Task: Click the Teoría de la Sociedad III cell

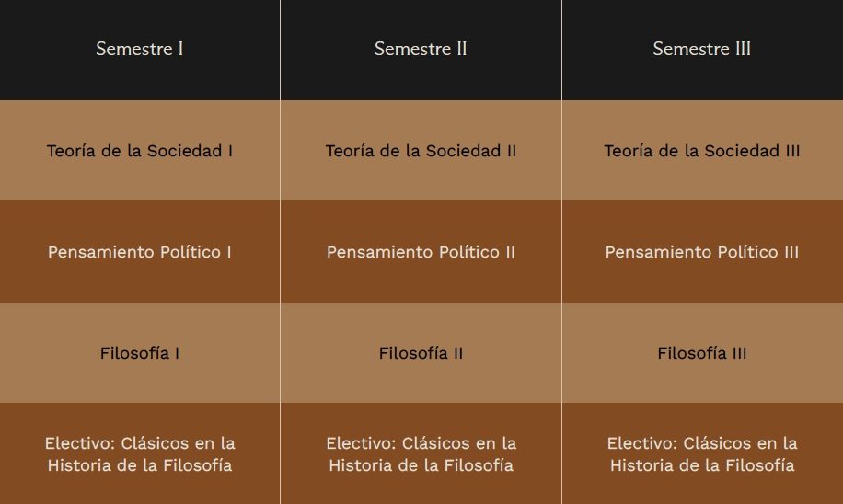Action: click(x=702, y=151)
